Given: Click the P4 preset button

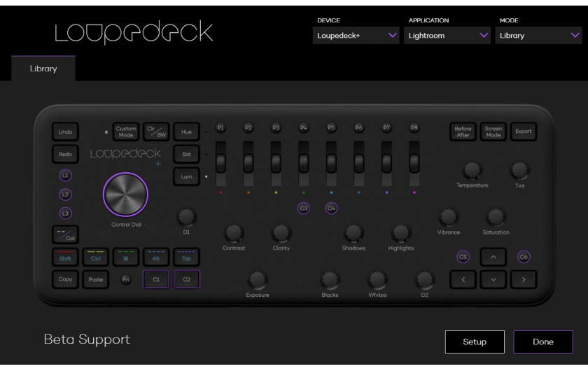Looking at the screenshot, I should (x=304, y=127).
